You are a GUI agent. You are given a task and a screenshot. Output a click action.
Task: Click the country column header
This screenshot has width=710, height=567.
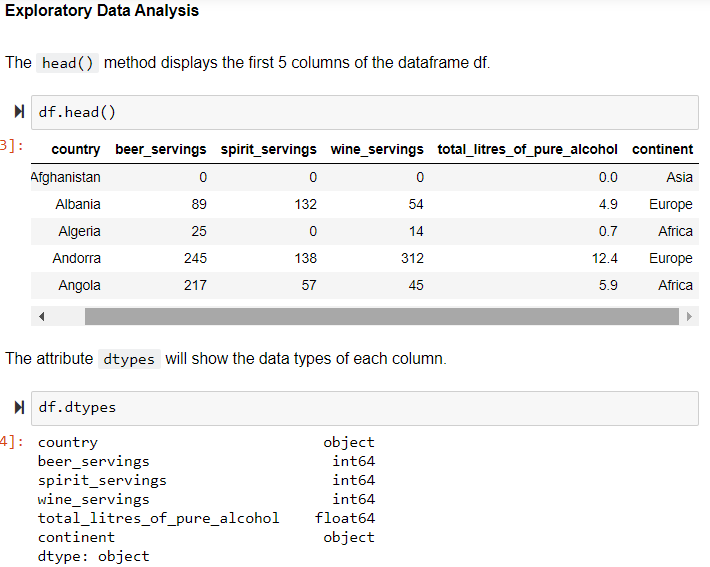(76, 149)
